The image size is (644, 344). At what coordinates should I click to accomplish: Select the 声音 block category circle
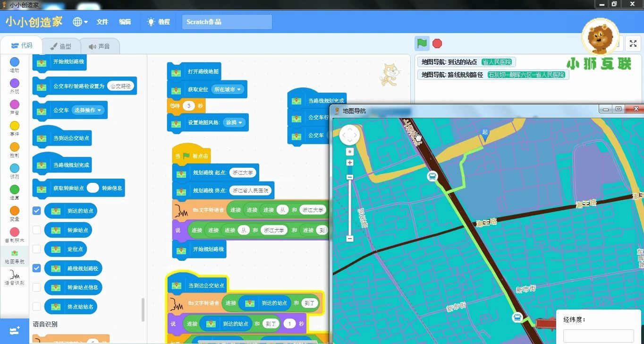(15, 104)
